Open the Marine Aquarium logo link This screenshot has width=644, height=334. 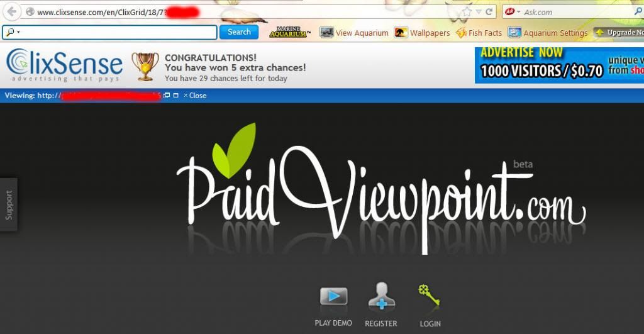point(289,33)
